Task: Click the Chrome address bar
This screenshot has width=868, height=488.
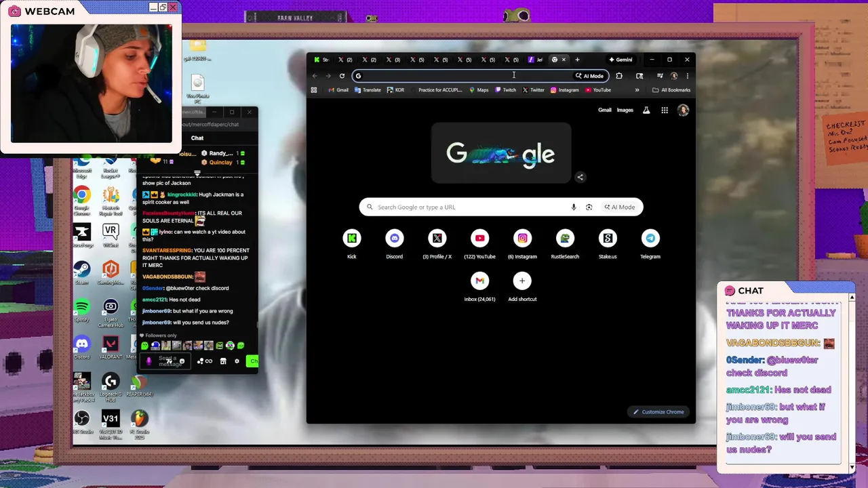Action: coord(465,76)
